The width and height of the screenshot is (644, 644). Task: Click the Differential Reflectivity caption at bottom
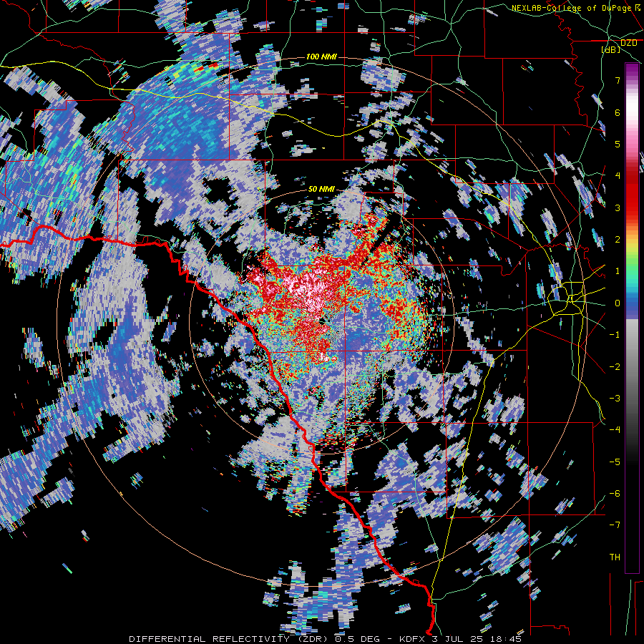[326, 639]
